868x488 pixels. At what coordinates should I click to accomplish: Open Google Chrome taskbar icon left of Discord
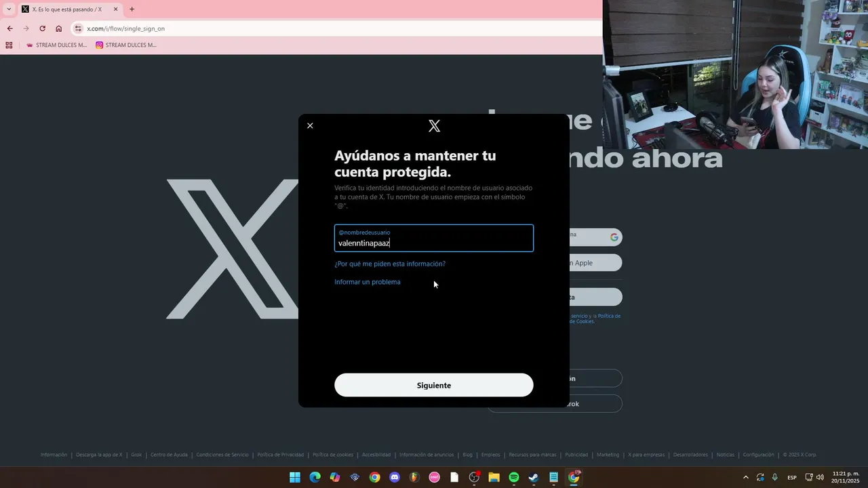pyautogui.click(x=374, y=477)
